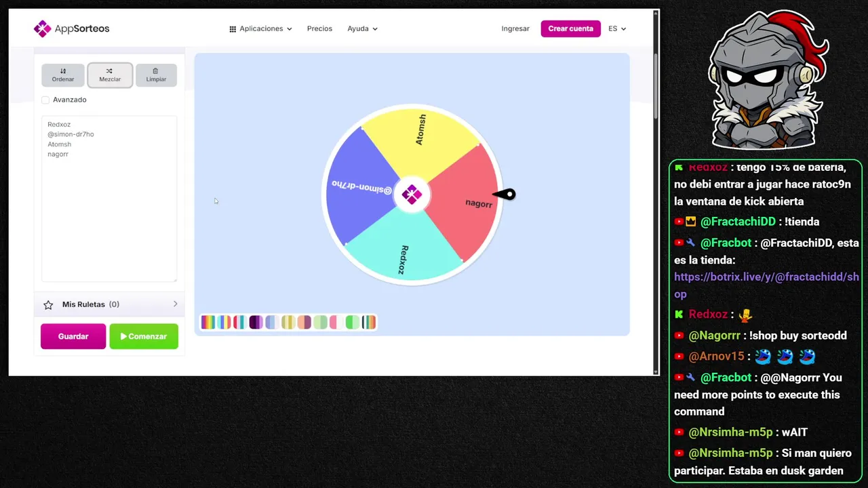Select the peach-and-plum palette swatch
This screenshot has height=488, width=868.
[x=304, y=323]
